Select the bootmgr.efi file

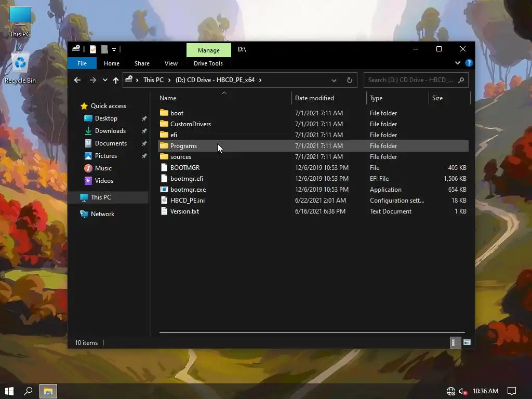(x=313, y=179)
